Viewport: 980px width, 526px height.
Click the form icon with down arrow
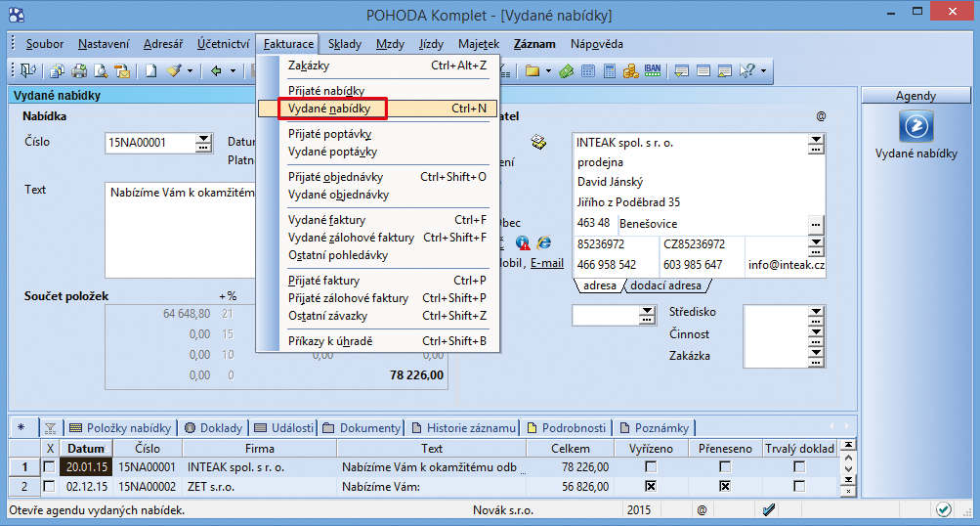(682, 71)
